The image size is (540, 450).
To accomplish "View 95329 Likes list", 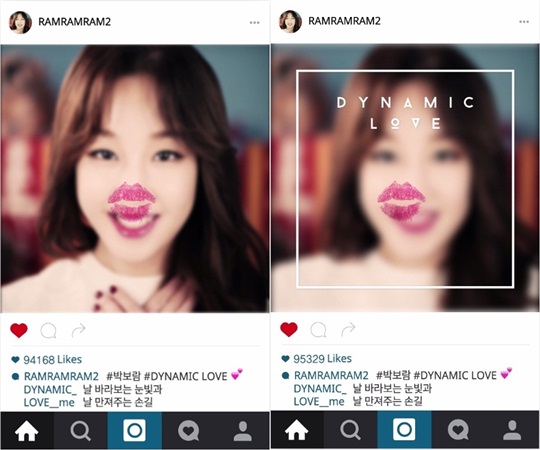I will (x=322, y=359).
